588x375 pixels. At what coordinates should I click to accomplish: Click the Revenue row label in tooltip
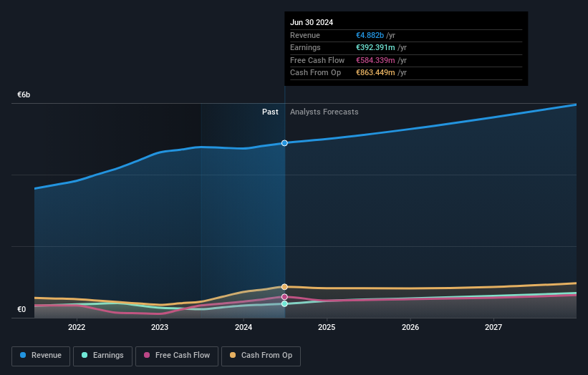coord(305,35)
